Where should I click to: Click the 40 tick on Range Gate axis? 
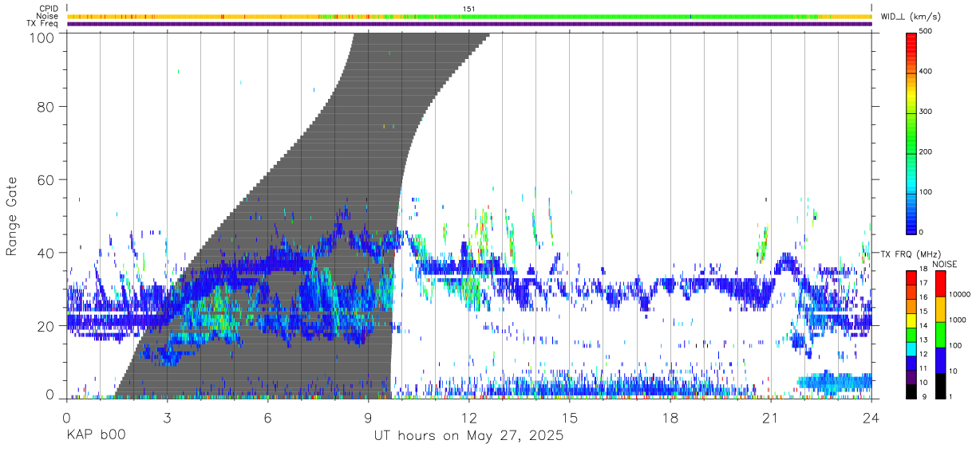[45, 254]
